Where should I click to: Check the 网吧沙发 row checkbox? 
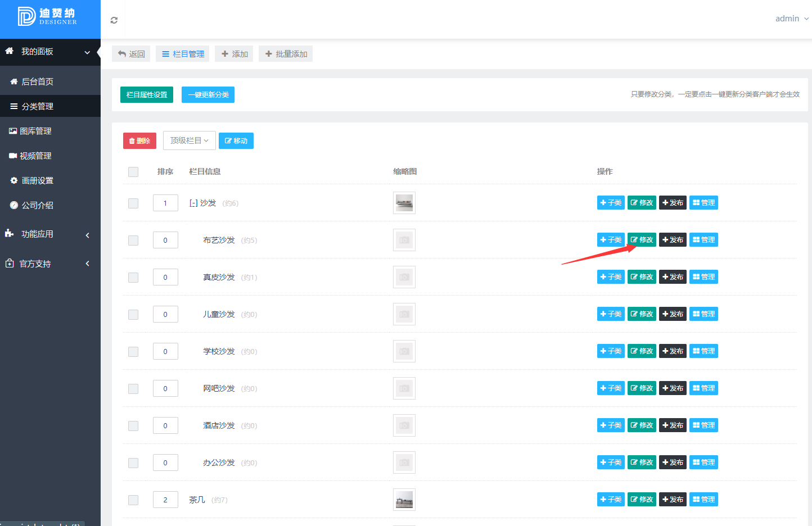click(133, 389)
